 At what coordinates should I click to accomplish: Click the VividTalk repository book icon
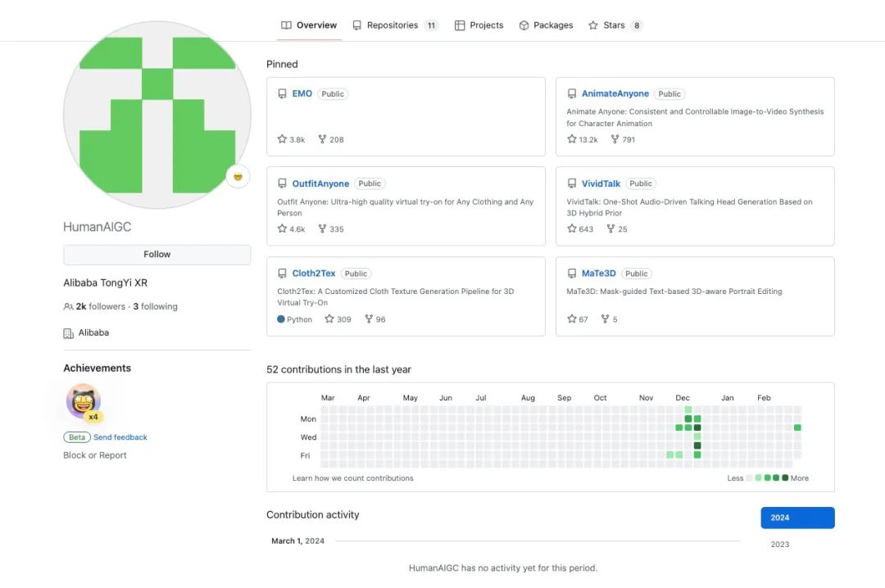[x=572, y=184]
